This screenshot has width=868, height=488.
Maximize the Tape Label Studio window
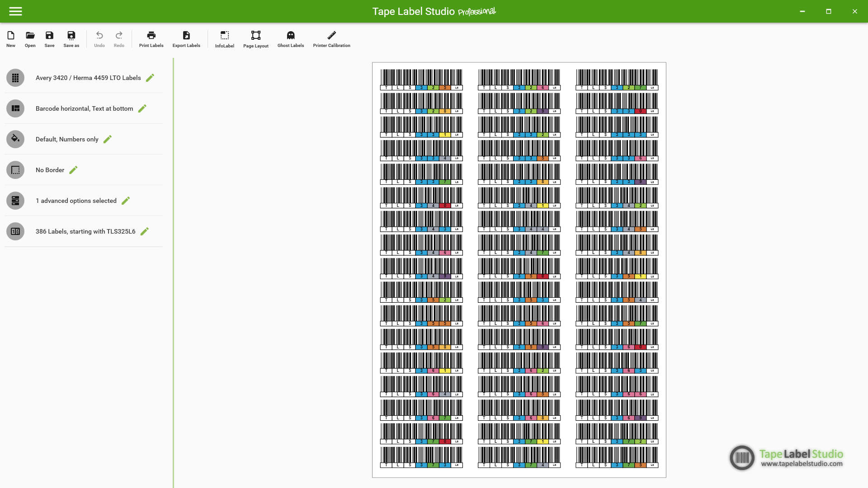click(x=829, y=11)
